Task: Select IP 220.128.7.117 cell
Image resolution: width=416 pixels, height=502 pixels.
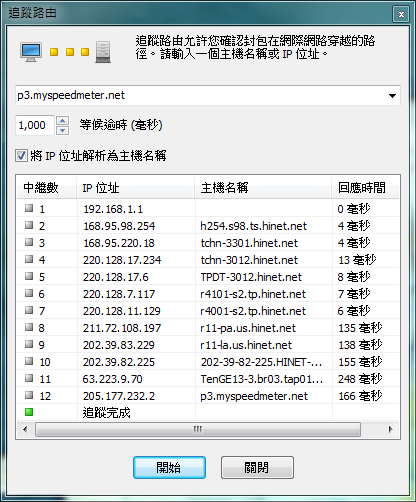Action: 119,294
